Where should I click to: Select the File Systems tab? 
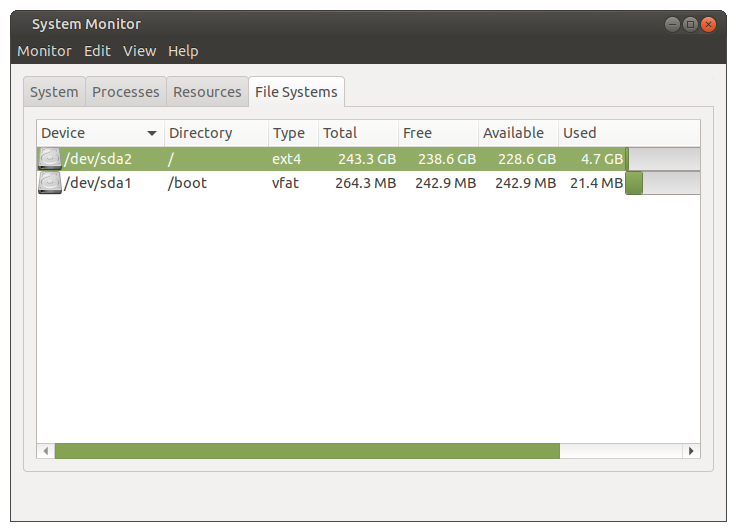coord(296,92)
